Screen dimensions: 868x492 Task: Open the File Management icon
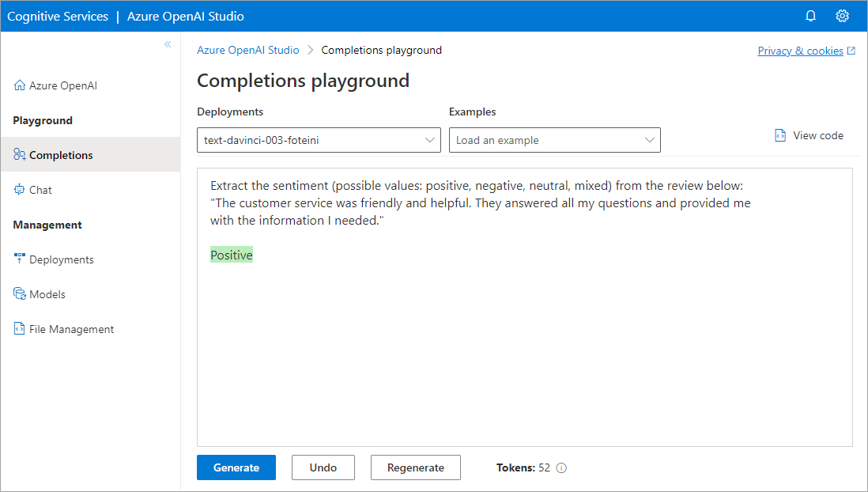pos(18,328)
